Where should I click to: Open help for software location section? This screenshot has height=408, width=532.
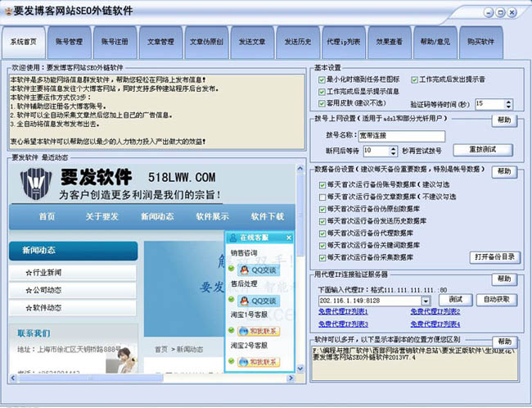point(504,342)
